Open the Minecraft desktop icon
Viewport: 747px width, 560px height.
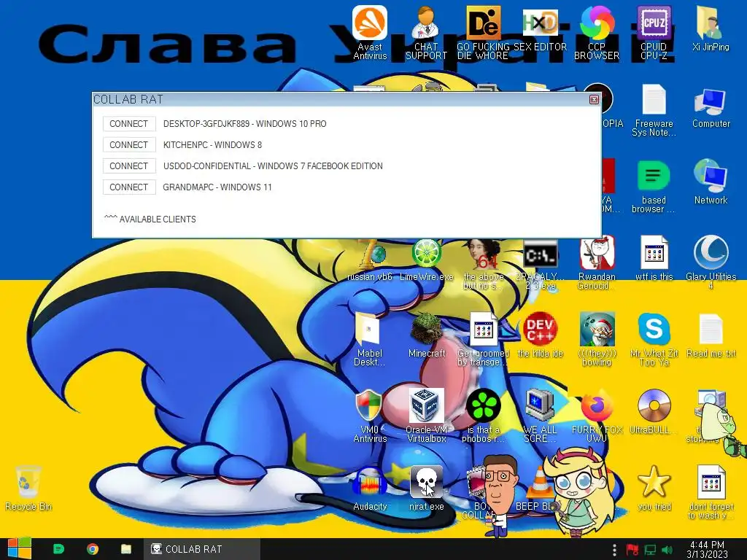(x=426, y=335)
